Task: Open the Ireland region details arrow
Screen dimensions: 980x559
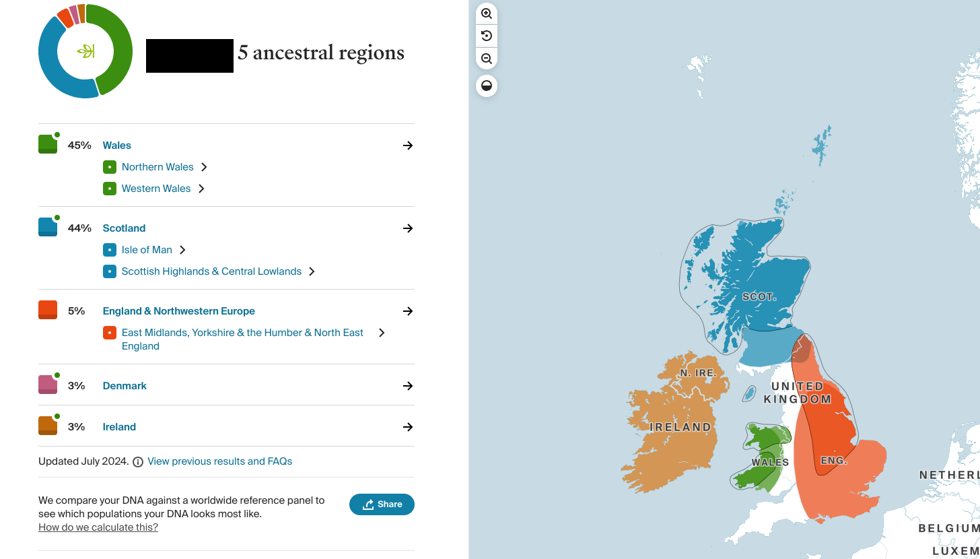Action: pos(408,427)
